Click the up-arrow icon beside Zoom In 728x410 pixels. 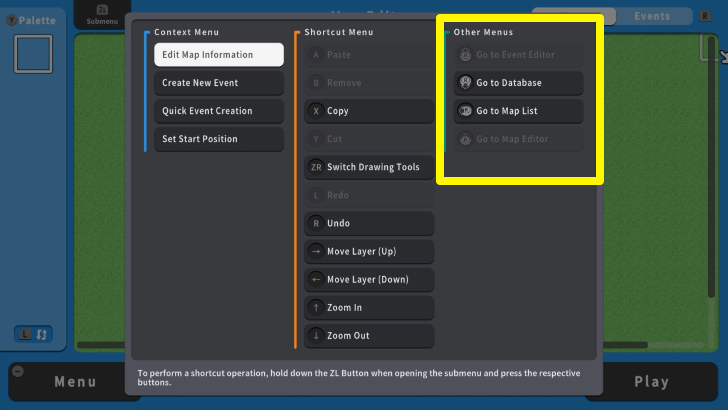point(316,307)
